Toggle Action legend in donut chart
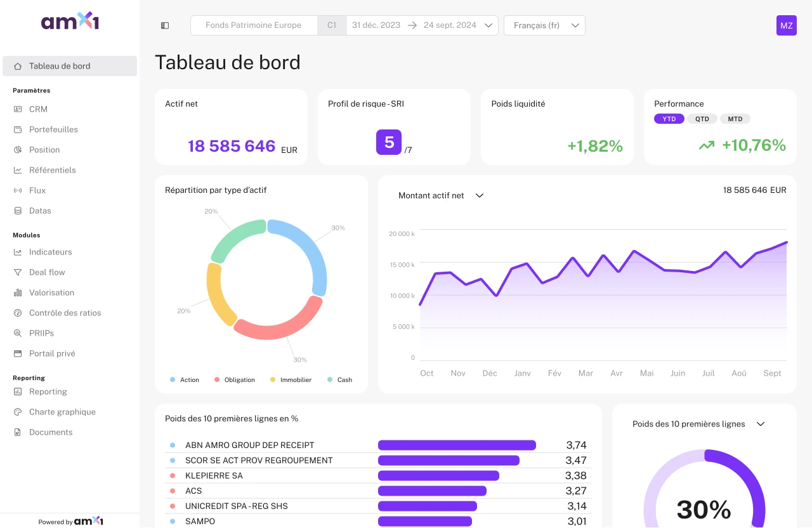812x528 pixels. click(185, 379)
